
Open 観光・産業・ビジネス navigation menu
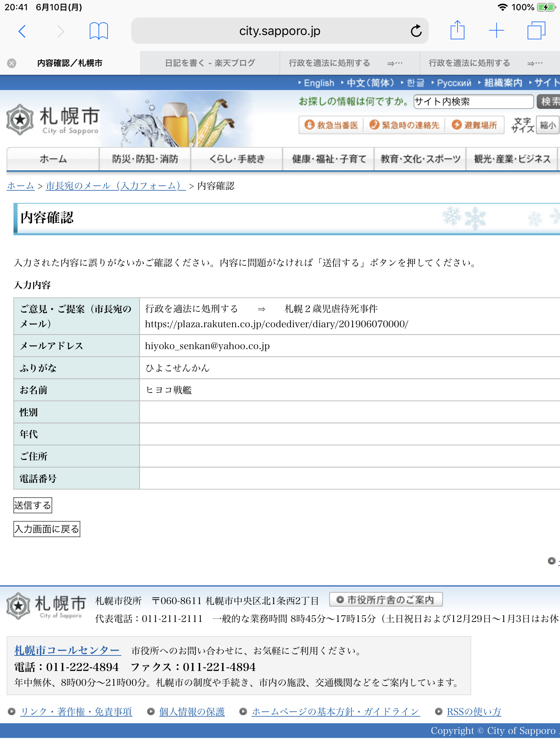512,159
